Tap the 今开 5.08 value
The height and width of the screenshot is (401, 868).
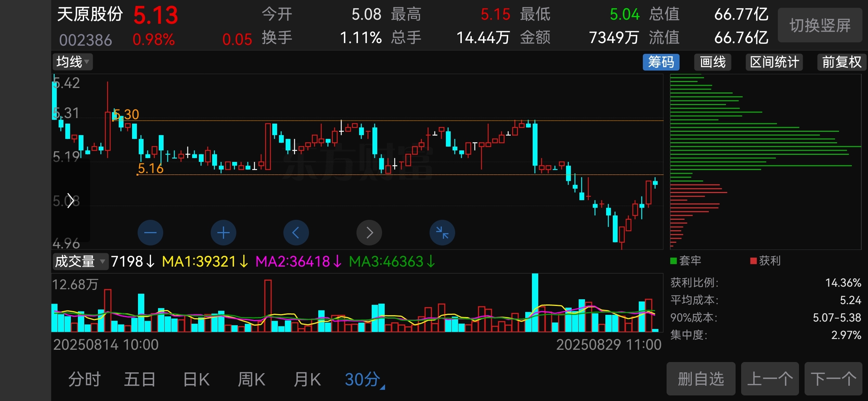click(366, 14)
